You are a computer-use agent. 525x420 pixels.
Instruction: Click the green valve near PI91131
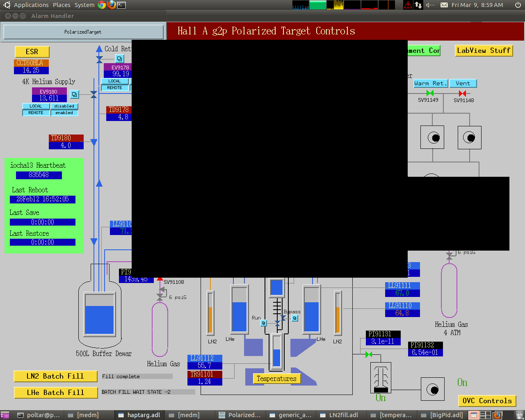click(369, 354)
